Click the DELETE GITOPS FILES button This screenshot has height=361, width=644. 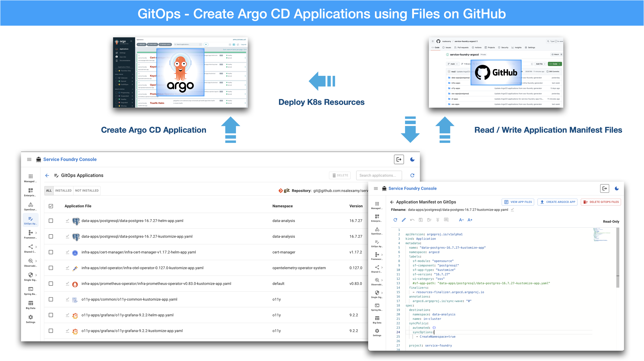click(x=601, y=202)
